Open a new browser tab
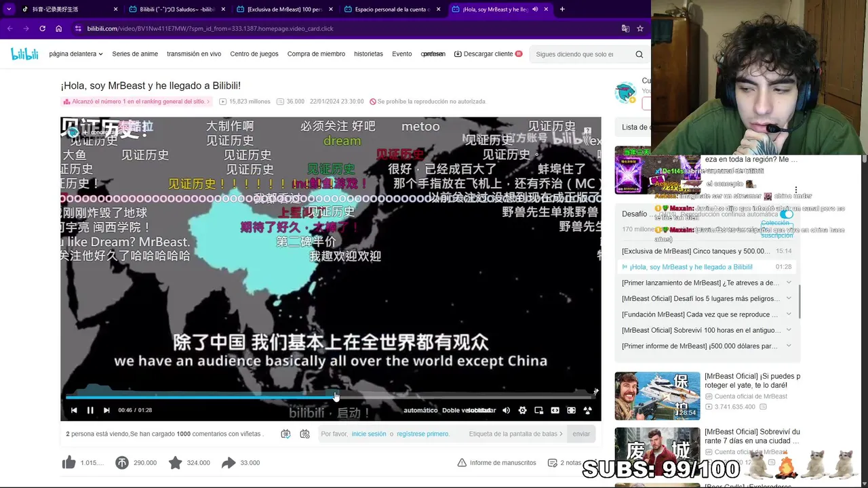The width and height of the screenshot is (868, 488). tap(562, 9)
